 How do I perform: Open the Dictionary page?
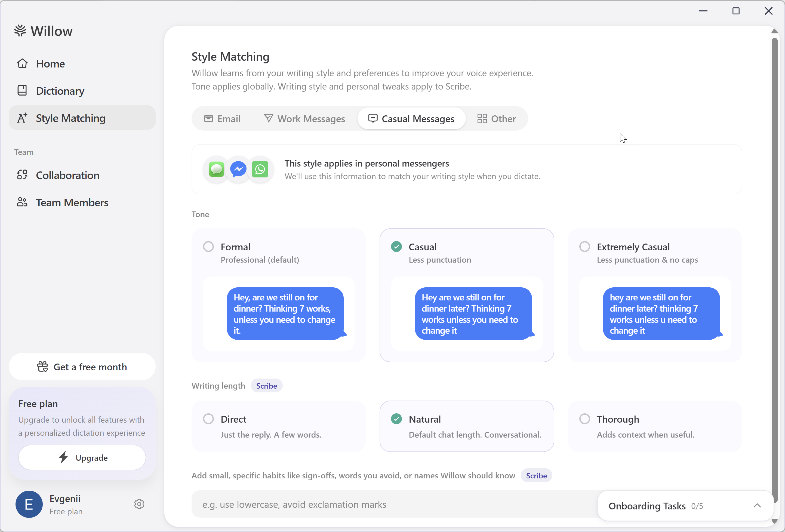click(82, 91)
